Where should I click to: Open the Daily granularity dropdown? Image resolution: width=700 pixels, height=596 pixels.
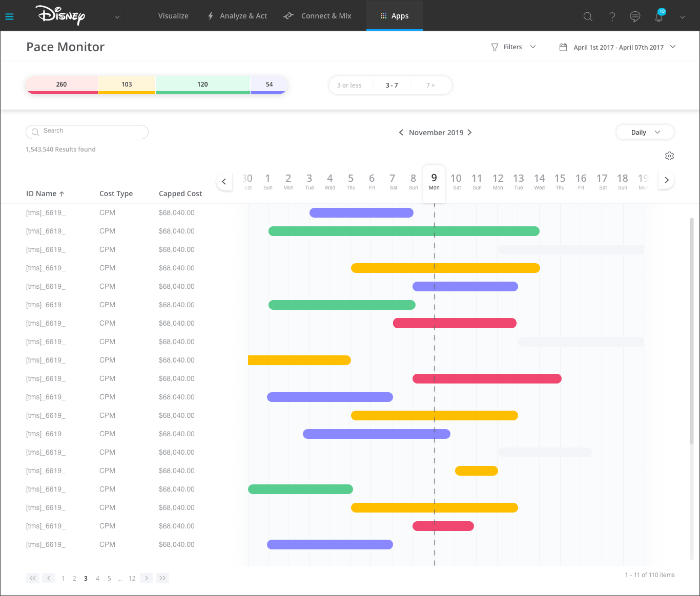click(645, 133)
